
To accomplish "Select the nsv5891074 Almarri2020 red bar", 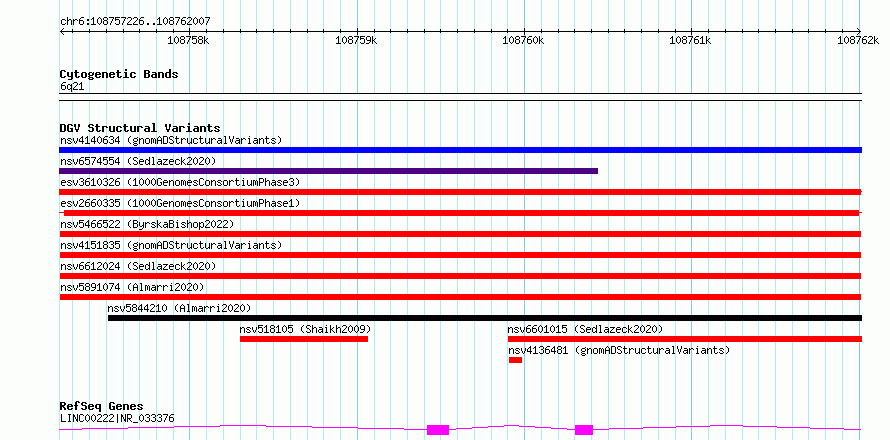I will click(460, 297).
